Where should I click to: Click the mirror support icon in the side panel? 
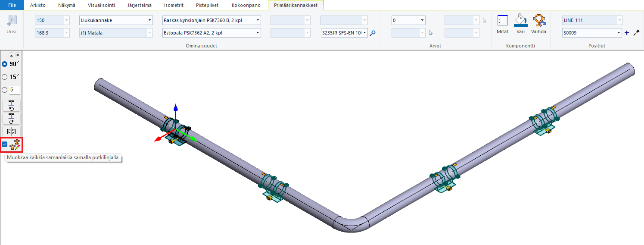(12, 132)
